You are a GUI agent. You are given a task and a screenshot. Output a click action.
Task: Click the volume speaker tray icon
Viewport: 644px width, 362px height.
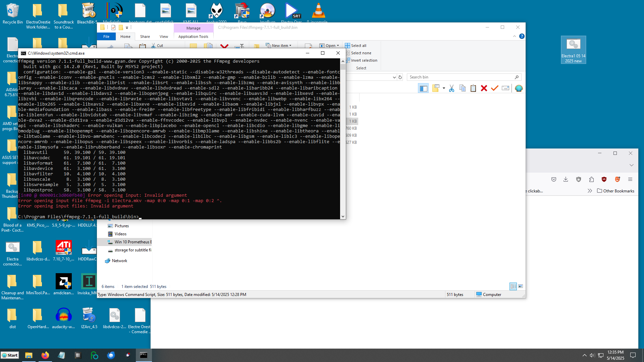(592, 355)
